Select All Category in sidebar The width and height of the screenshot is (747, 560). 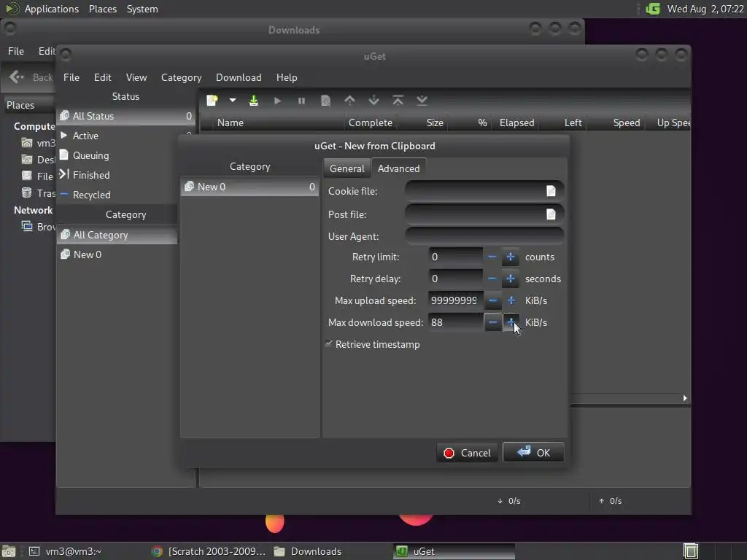click(117, 235)
